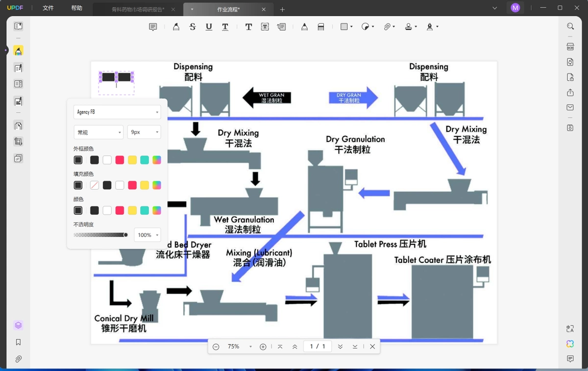Select the text box tool
588x371 pixels.
coord(265,27)
